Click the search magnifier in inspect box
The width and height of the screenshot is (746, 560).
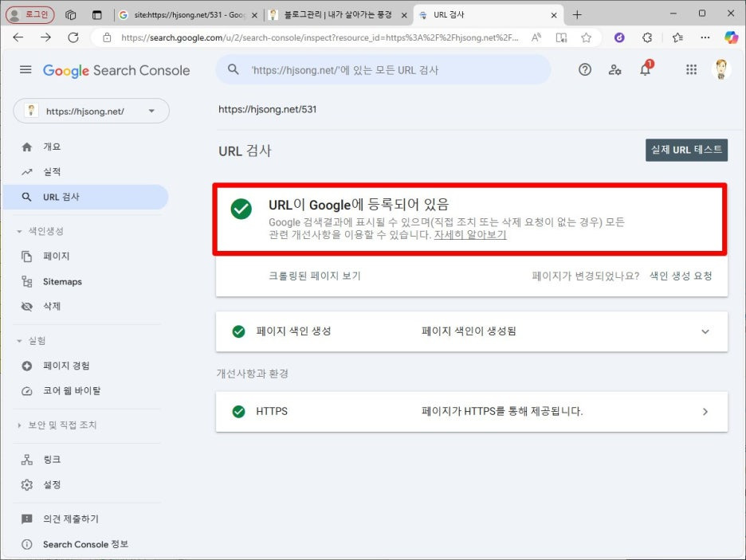pyautogui.click(x=233, y=70)
